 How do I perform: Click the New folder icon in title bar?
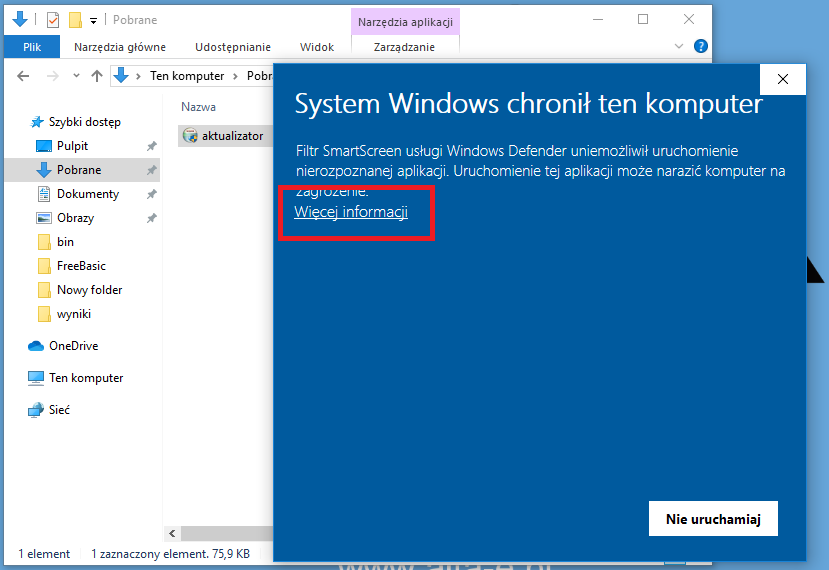tap(76, 20)
